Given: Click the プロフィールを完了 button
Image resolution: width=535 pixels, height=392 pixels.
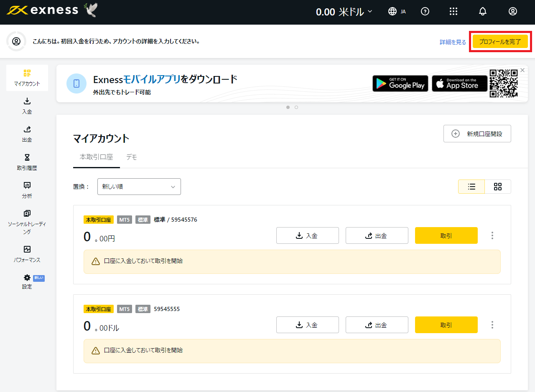Looking at the screenshot, I should click(500, 42).
